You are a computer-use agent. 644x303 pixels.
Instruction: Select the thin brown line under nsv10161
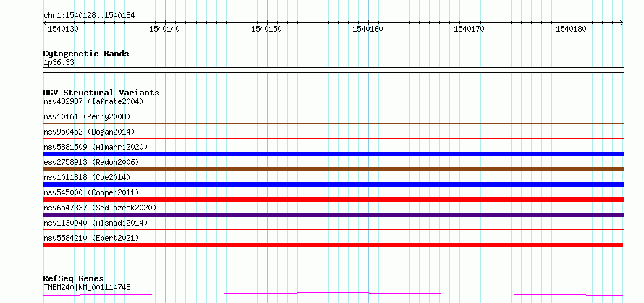tap(333, 123)
